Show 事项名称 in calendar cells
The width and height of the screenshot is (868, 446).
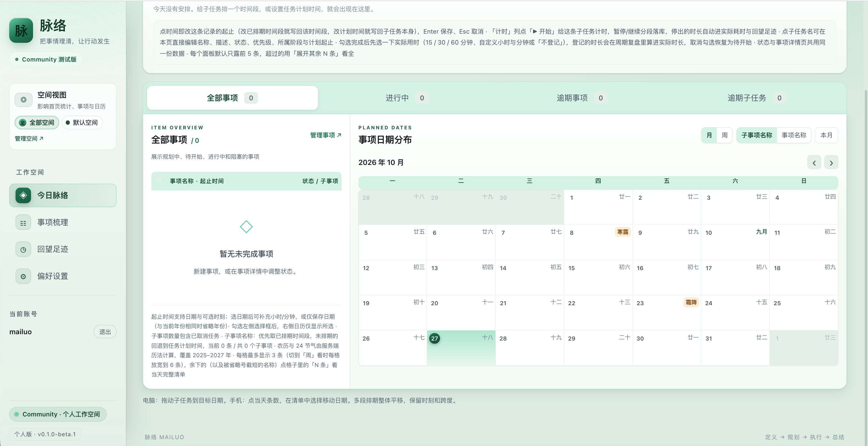click(x=794, y=135)
